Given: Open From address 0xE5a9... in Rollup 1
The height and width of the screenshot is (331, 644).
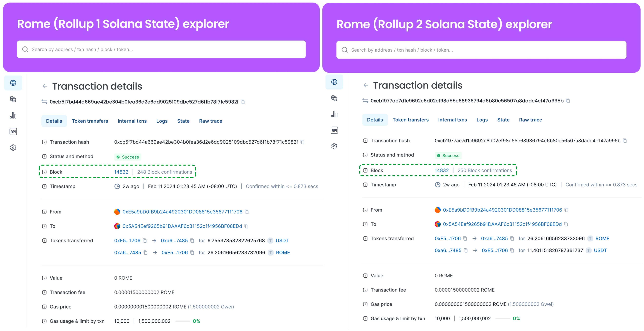Looking at the screenshot, I should [182, 212].
